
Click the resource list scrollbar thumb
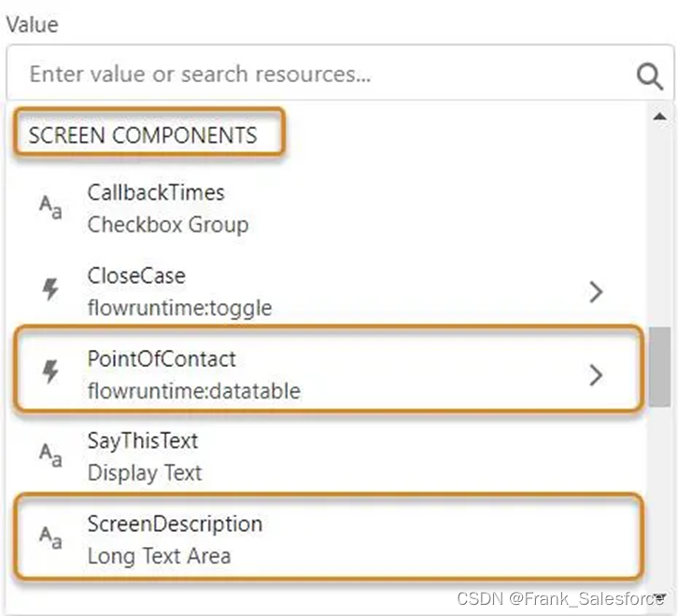point(659,366)
